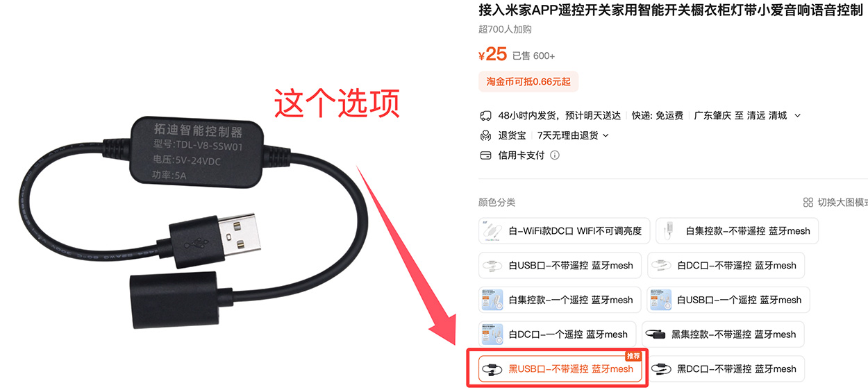Click the 白-WiFi款DC口 option thumbnail icon

coord(492,231)
